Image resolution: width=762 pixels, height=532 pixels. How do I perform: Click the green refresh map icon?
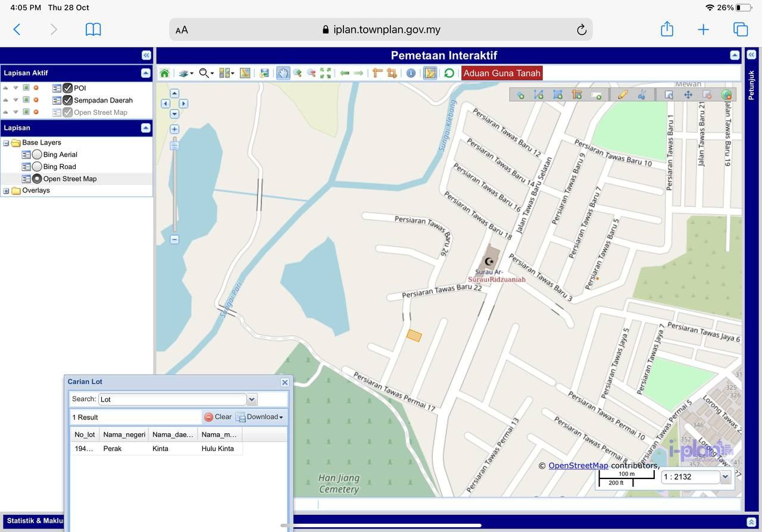pyautogui.click(x=449, y=73)
